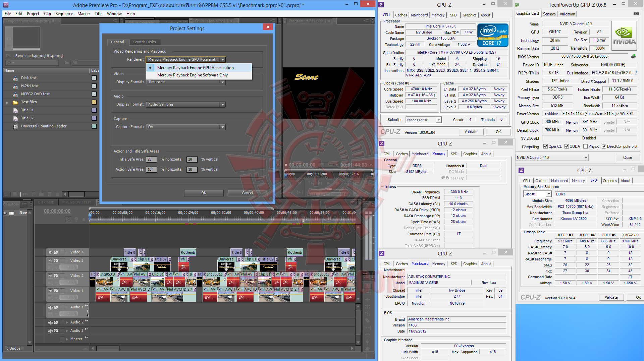Click the Universal Counting Leader clip icon

pyautogui.click(x=15, y=126)
